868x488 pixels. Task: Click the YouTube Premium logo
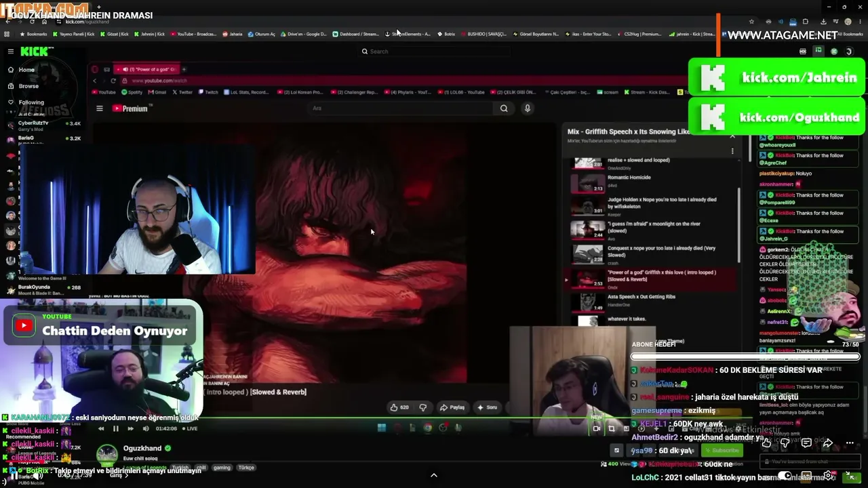click(x=130, y=108)
